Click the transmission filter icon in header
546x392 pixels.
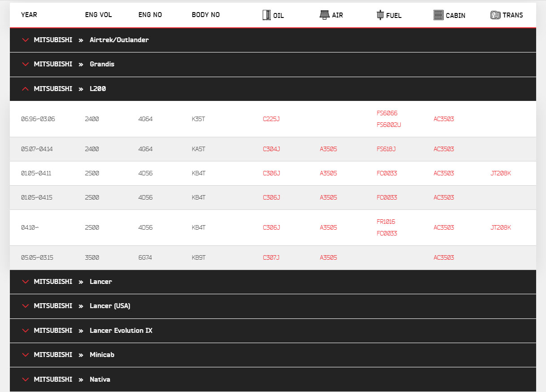coord(495,15)
